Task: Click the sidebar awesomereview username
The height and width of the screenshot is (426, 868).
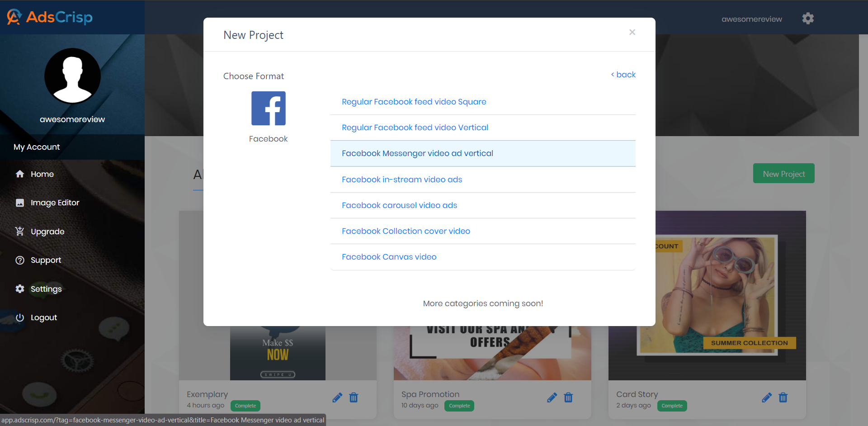Action: pos(72,119)
